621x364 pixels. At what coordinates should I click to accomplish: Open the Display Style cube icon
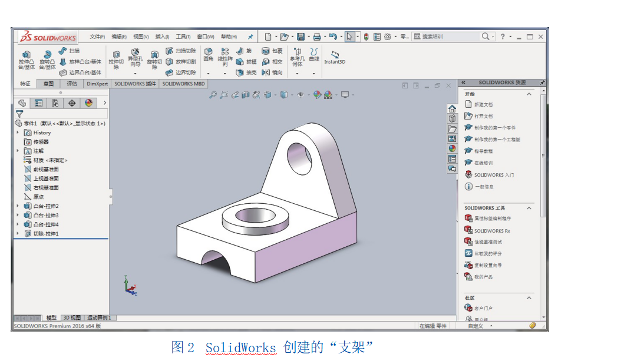coord(284,95)
